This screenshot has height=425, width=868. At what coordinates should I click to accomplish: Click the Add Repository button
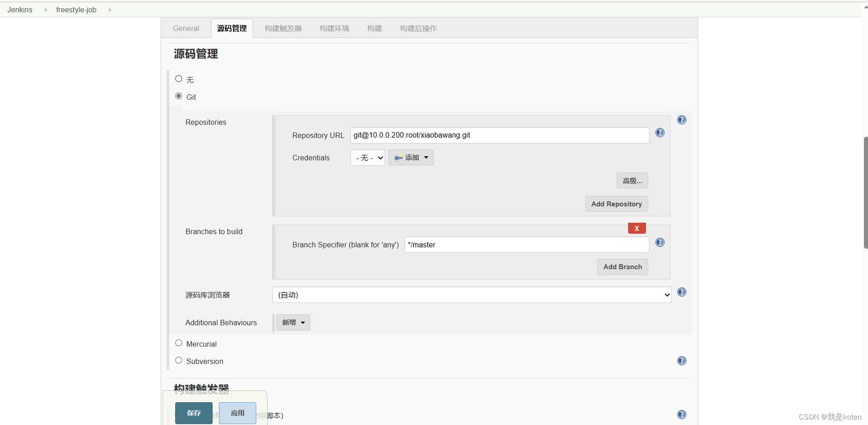pos(616,204)
